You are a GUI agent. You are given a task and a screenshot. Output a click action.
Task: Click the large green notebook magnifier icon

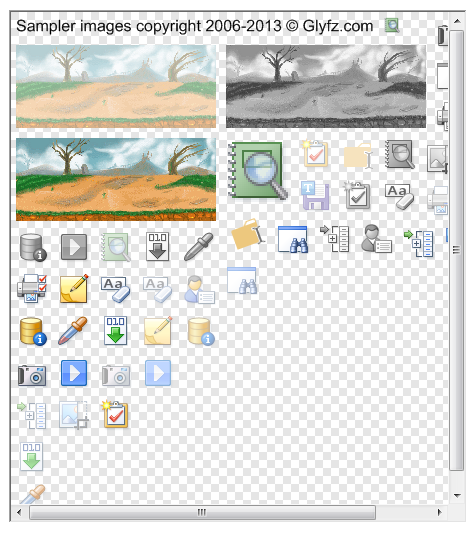(257, 171)
